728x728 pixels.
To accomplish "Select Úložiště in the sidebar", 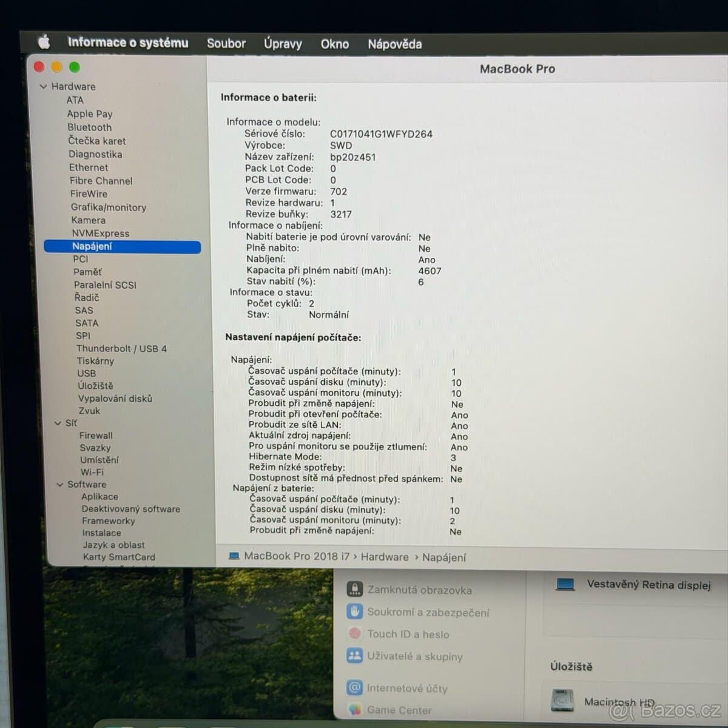I will tap(95, 386).
